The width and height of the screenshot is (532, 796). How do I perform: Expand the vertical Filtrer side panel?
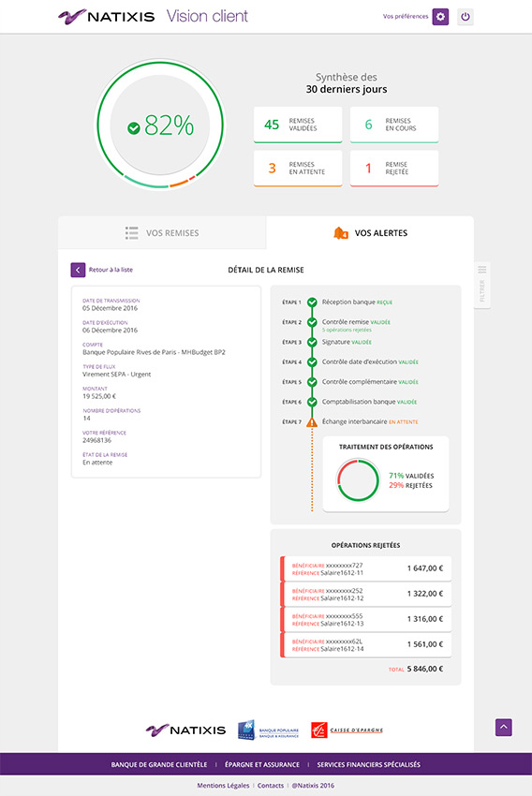coord(482,285)
